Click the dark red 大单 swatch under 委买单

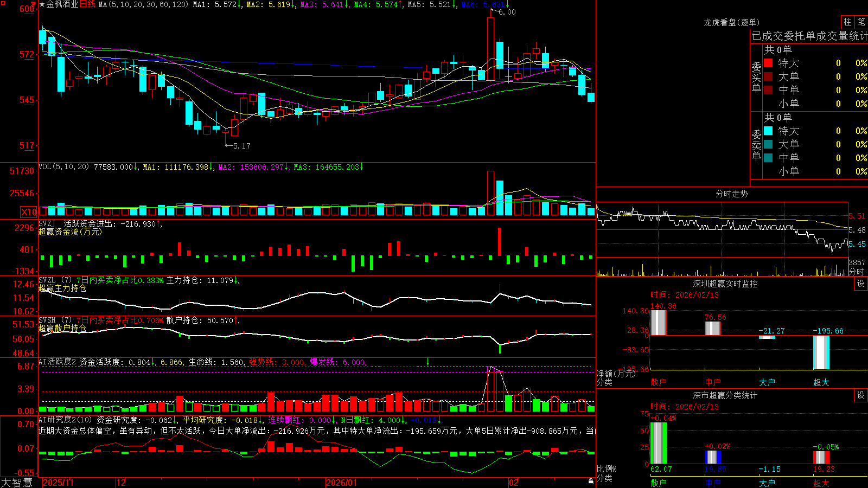[768, 76]
